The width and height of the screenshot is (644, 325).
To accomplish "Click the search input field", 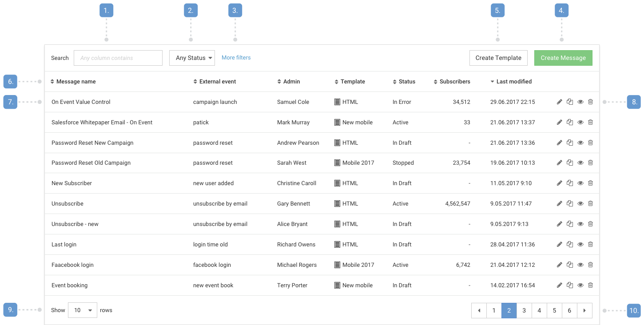I will [118, 58].
